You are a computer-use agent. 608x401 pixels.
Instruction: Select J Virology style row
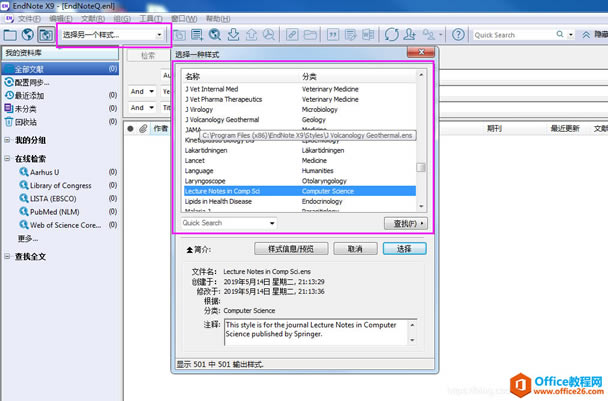299,109
